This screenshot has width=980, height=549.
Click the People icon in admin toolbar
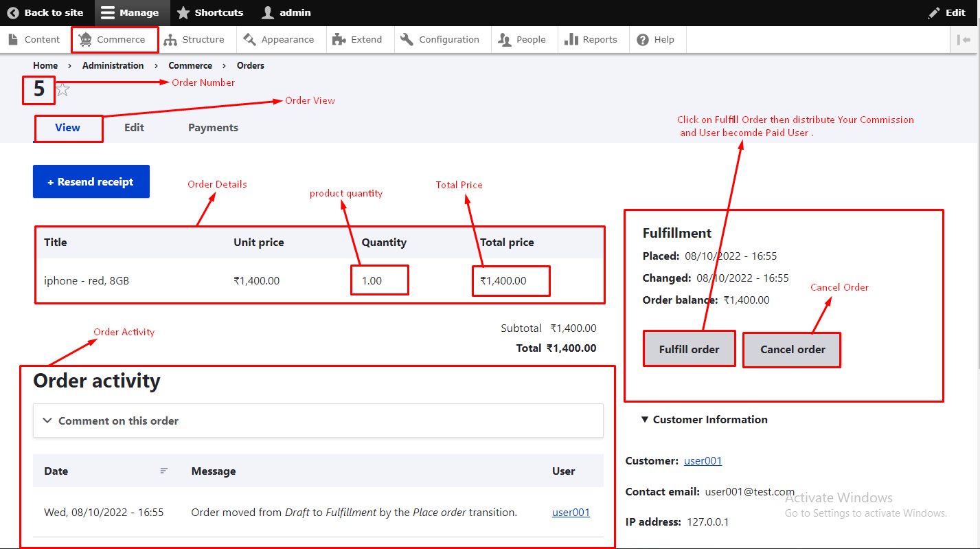point(505,40)
